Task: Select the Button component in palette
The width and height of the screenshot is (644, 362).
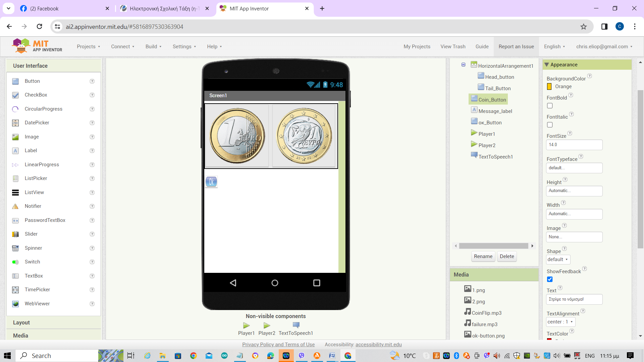Action: click(32, 81)
